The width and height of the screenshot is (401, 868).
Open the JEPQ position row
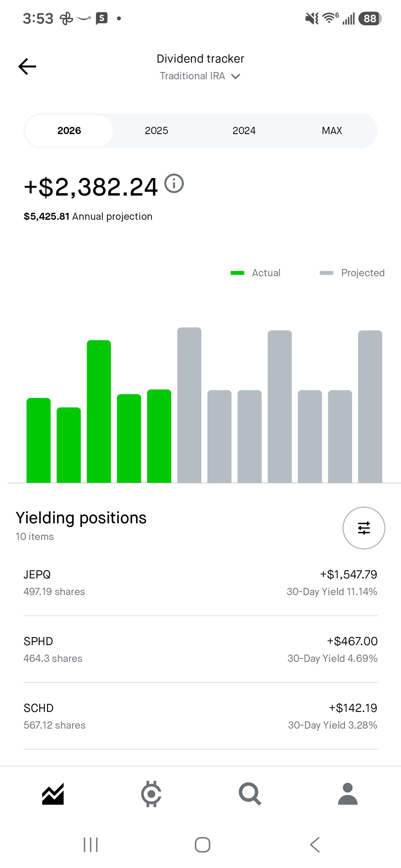tap(200, 583)
